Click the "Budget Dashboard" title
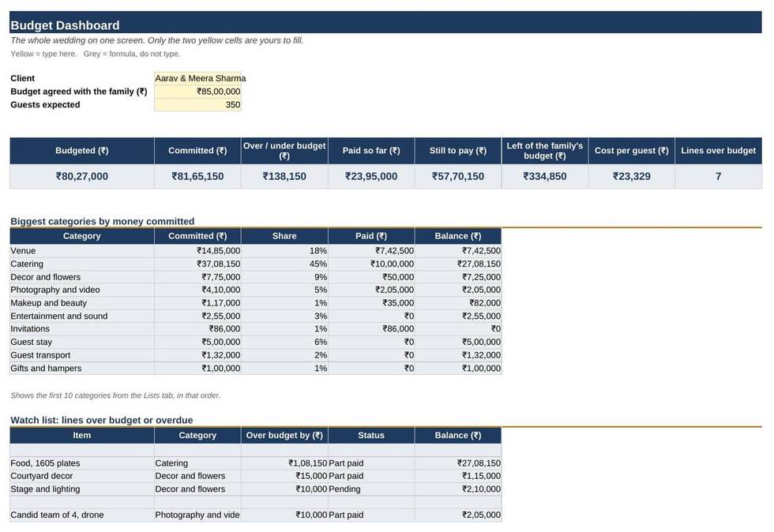The width and height of the screenshot is (774, 532). (x=65, y=25)
